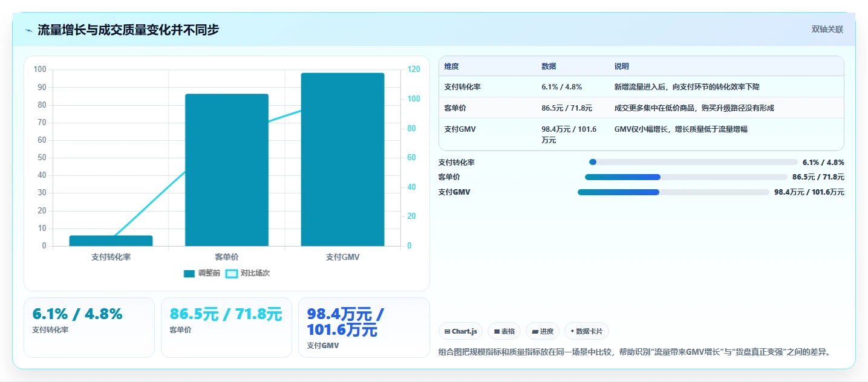Click the 86.5元 / 71.8元 value beside progress bar

point(818,177)
